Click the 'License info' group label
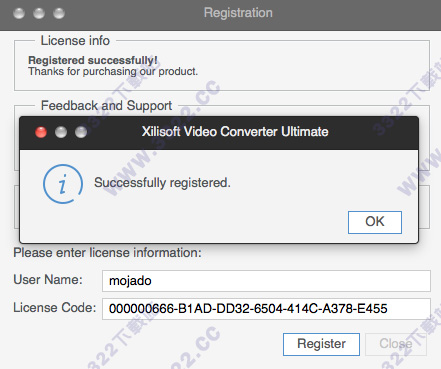441x369 pixels. [x=75, y=41]
